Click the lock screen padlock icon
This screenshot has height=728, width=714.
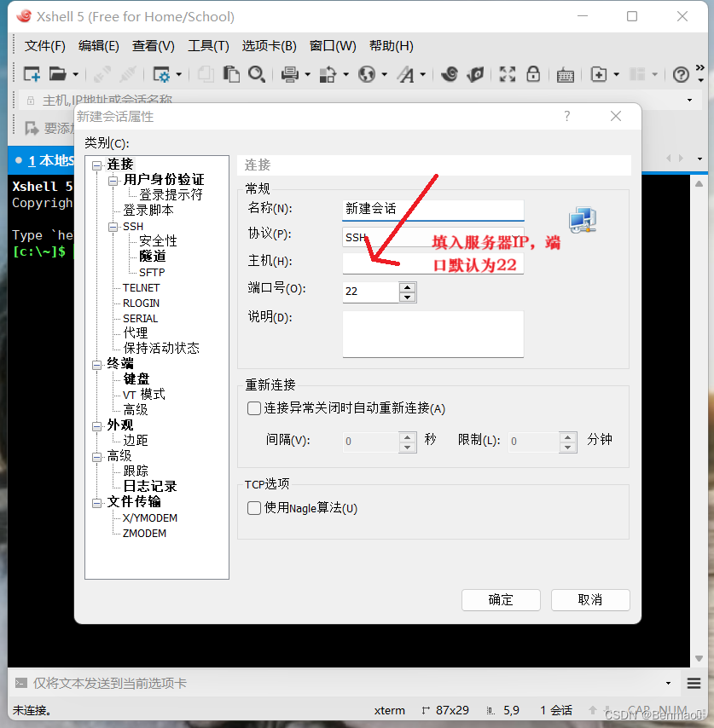[x=533, y=73]
